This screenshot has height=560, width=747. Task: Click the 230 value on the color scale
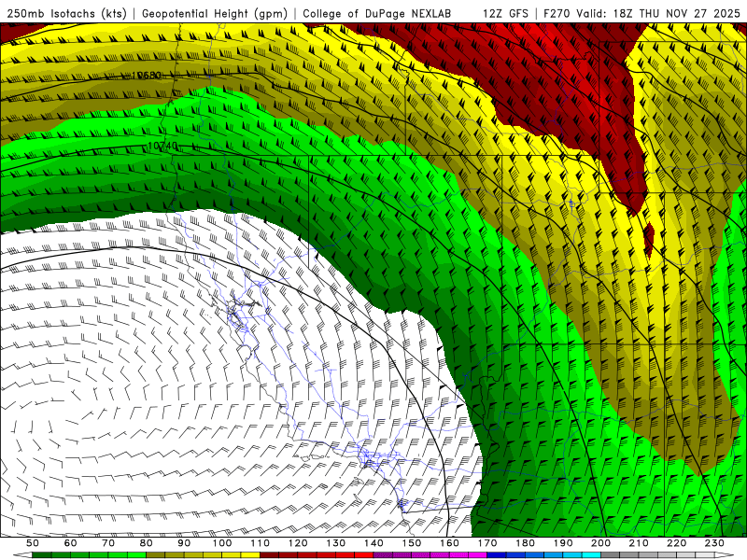pyautogui.click(x=715, y=543)
